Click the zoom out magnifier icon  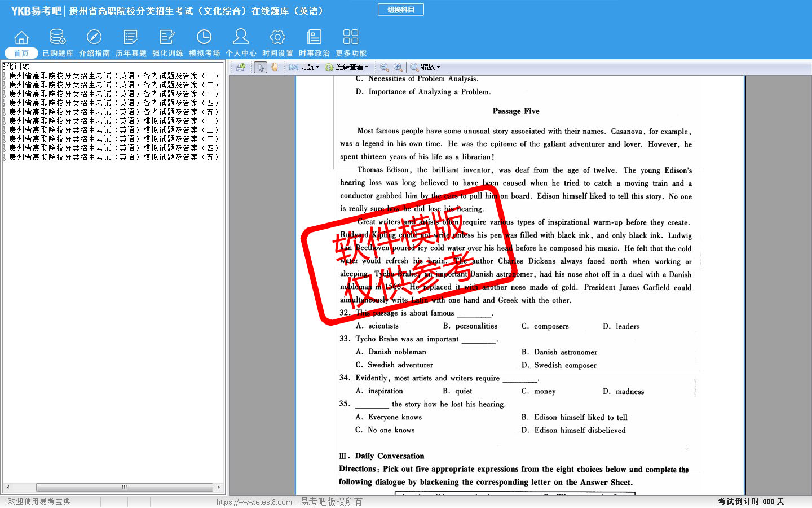click(385, 67)
